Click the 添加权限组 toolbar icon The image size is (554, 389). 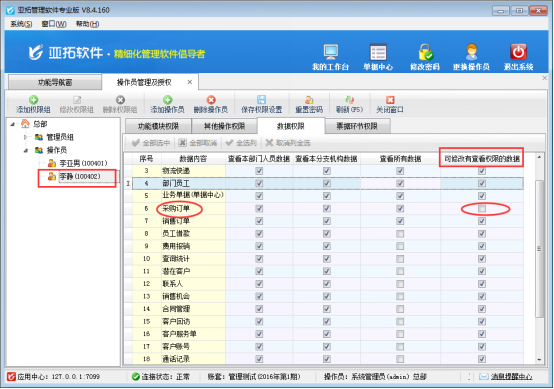coord(34,100)
